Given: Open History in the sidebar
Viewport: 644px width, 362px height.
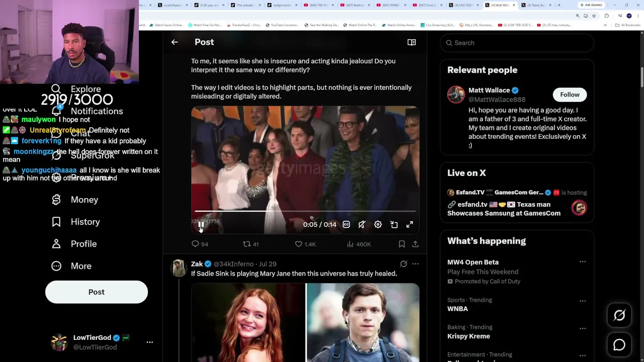Looking at the screenshot, I should click(76, 222).
